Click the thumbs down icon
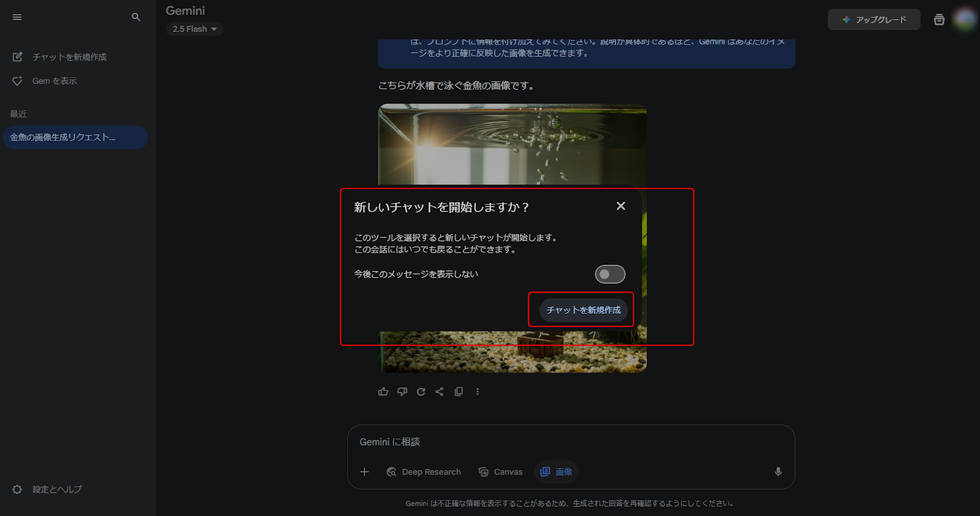This screenshot has height=516, width=980. pyautogui.click(x=402, y=392)
